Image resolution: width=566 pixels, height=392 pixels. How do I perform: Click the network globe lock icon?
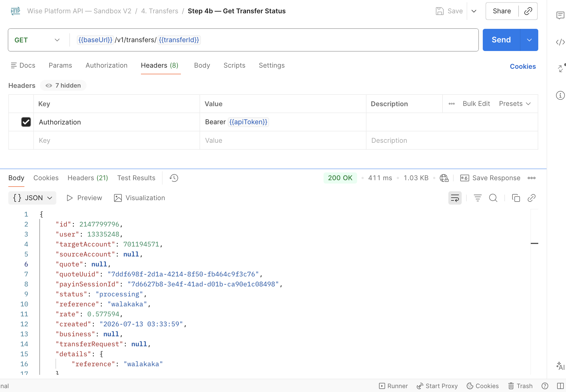[444, 178]
